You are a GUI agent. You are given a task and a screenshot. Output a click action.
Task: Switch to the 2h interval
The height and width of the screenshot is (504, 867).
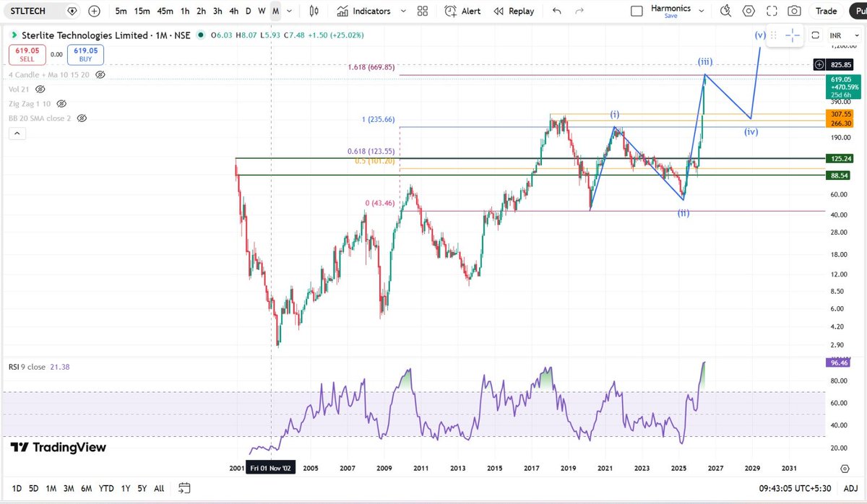[x=201, y=11]
